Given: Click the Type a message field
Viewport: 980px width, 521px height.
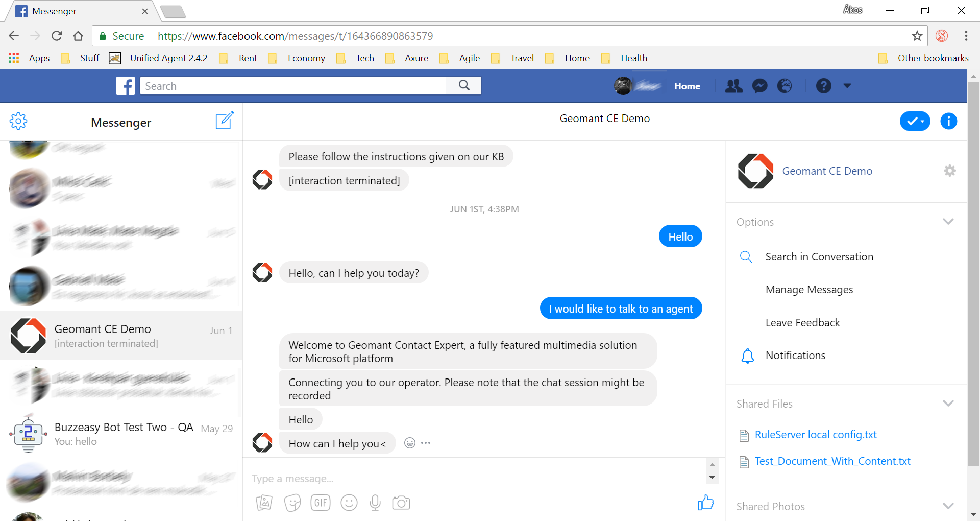Looking at the screenshot, I should coord(477,478).
